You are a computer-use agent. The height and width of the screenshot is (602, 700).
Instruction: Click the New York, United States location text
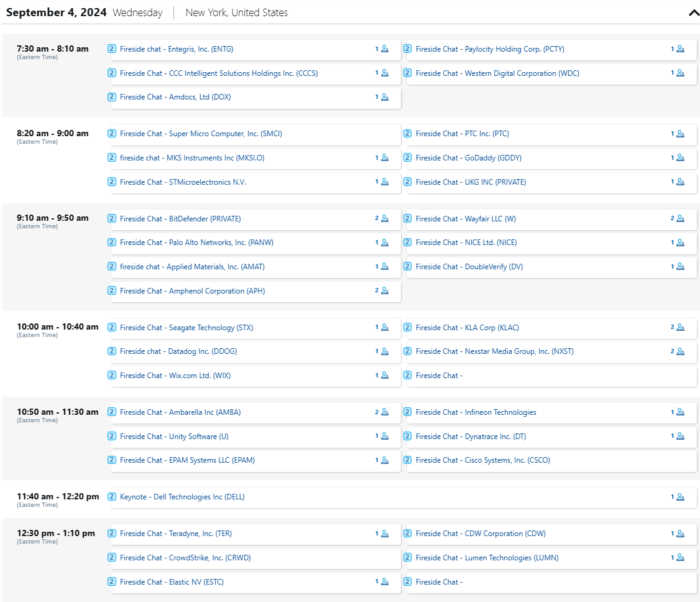coord(237,12)
